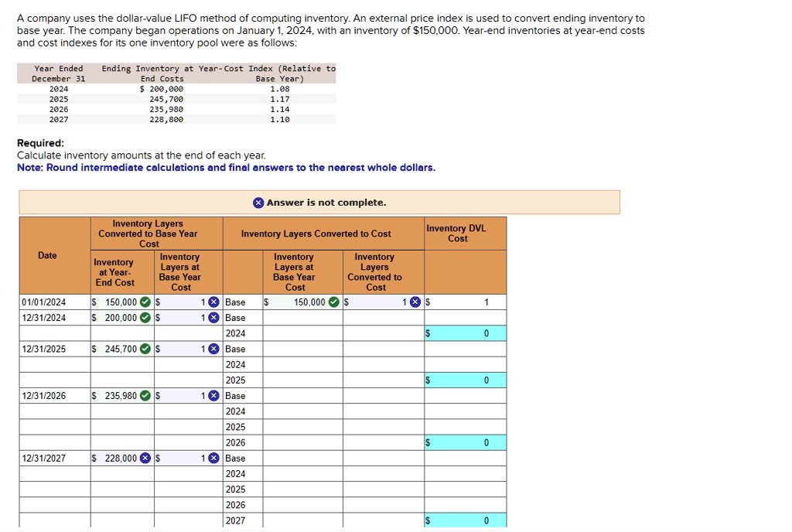Click the Answer is not complete banner
Image resolution: width=792 pixels, height=532 pixels.
pyautogui.click(x=319, y=202)
